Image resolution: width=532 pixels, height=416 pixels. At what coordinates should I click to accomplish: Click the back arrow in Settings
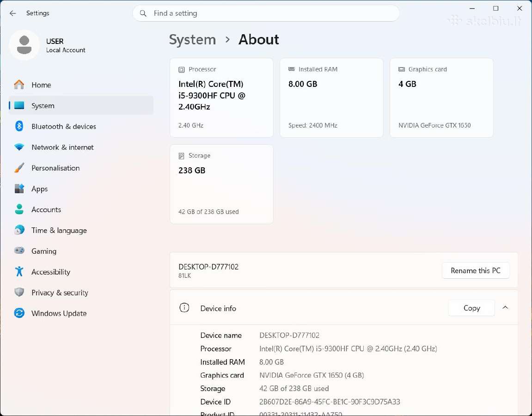(13, 13)
